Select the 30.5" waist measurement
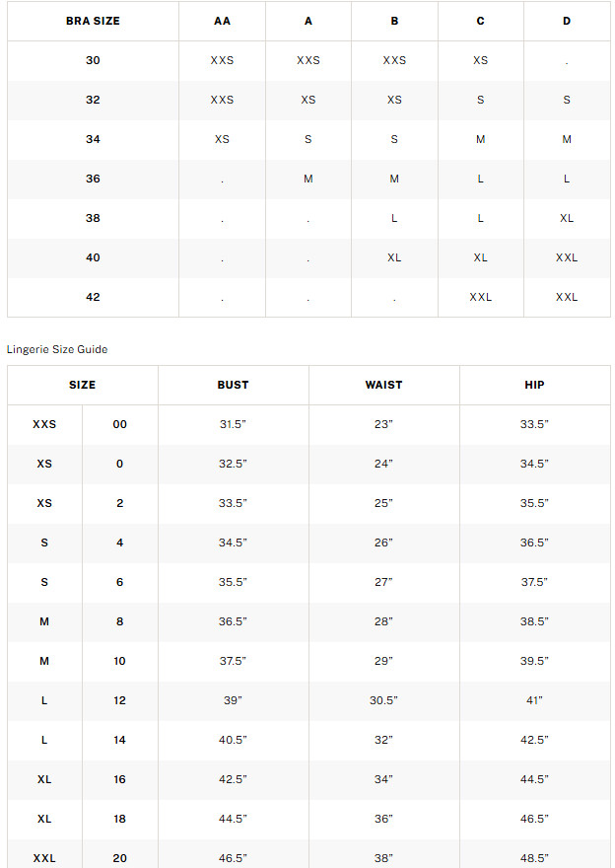The height and width of the screenshot is (868, 615). click(x=383, y=701)
